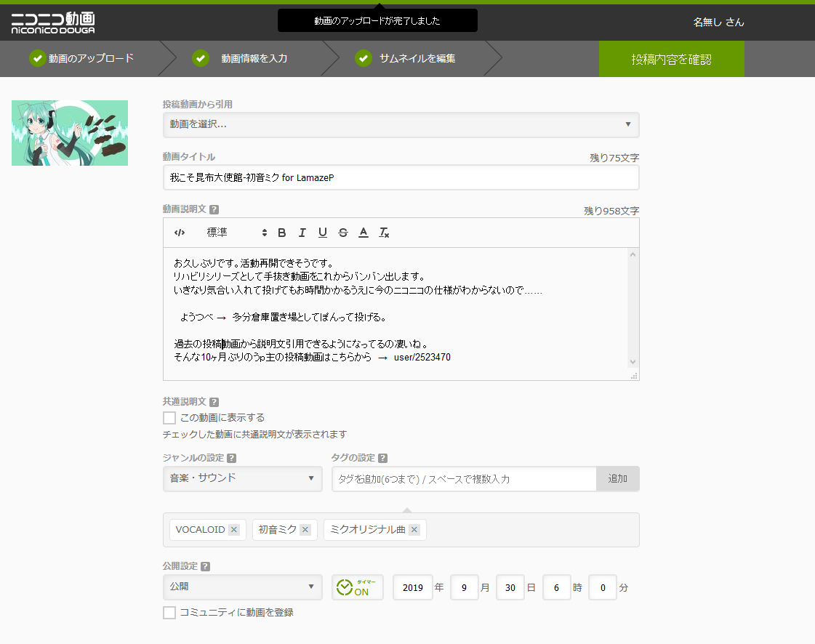Check コミュニティに動画を登録 checkbox
Image resolution: width=815 pixels, height=644 pixels.
click(x=169, y=613)
